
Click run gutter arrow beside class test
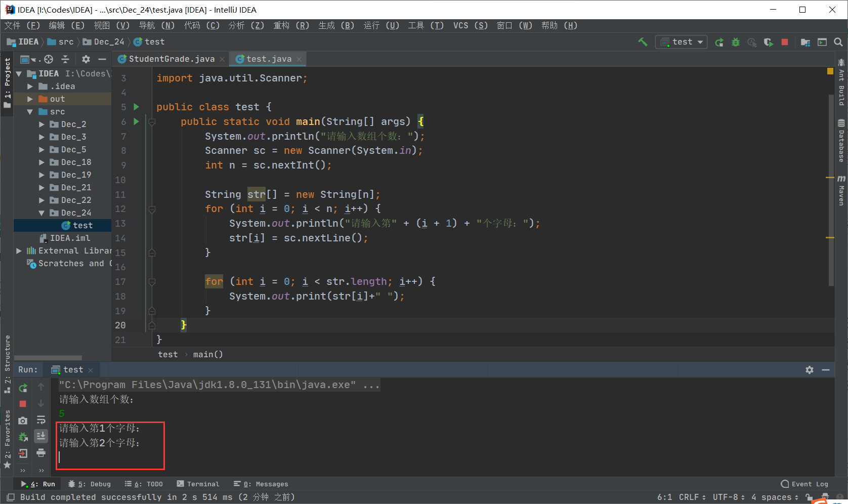pos(136,107)
